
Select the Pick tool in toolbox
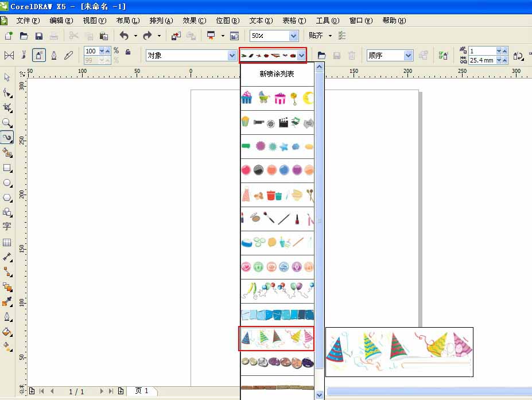(7, 77)
